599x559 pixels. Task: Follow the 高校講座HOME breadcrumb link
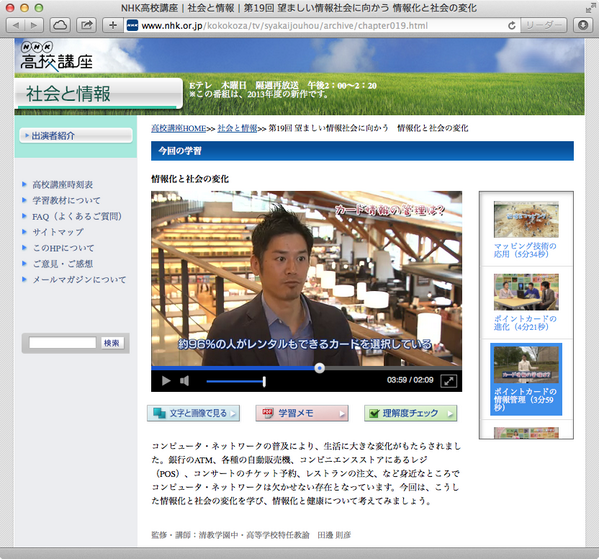pos(179,128)
